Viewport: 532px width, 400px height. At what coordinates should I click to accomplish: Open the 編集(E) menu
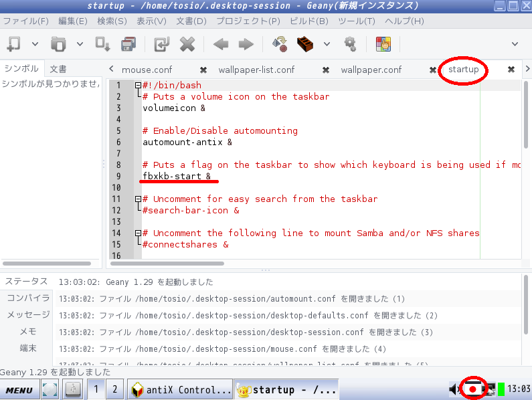73,21
